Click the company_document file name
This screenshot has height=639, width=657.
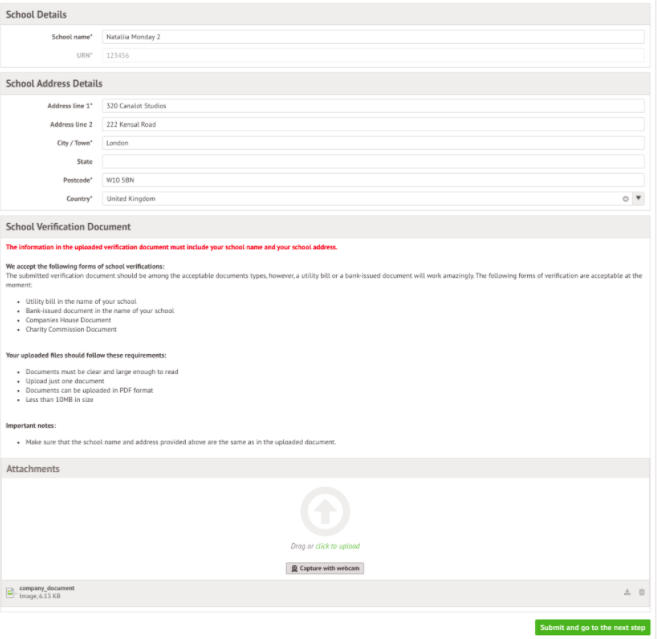[47, 588]
